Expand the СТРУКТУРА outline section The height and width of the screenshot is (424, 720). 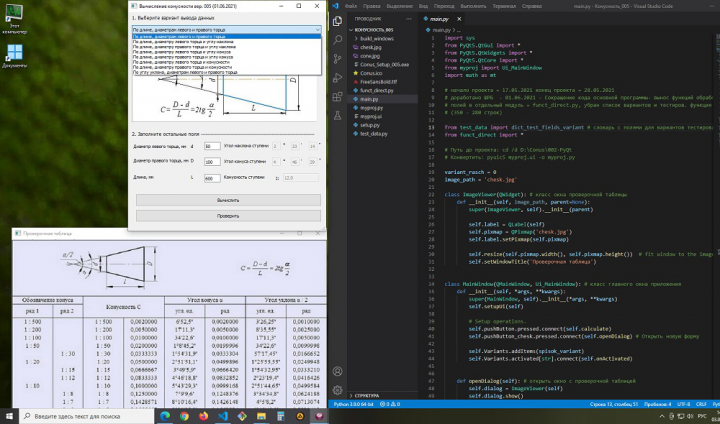[368, 396]
